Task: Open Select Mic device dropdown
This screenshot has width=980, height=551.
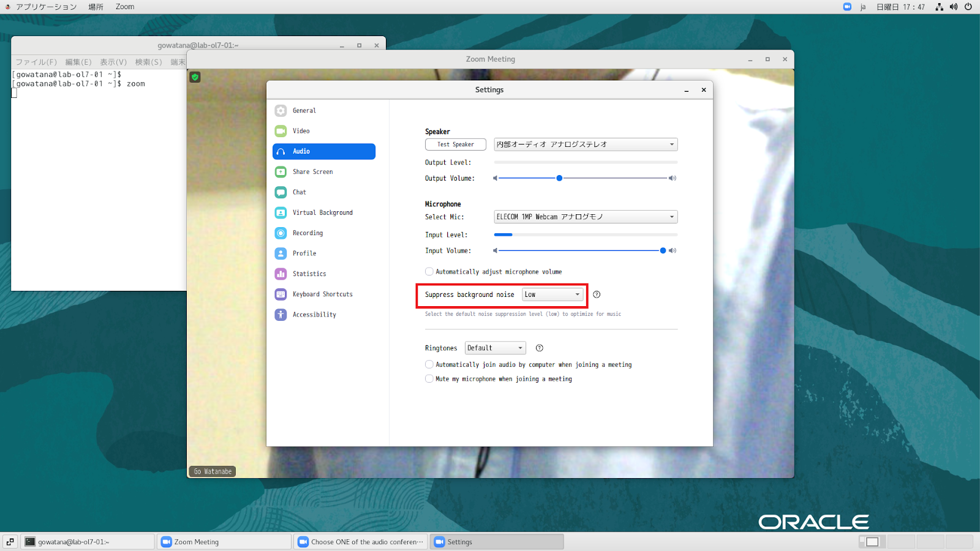Action: tap(586, 217)
